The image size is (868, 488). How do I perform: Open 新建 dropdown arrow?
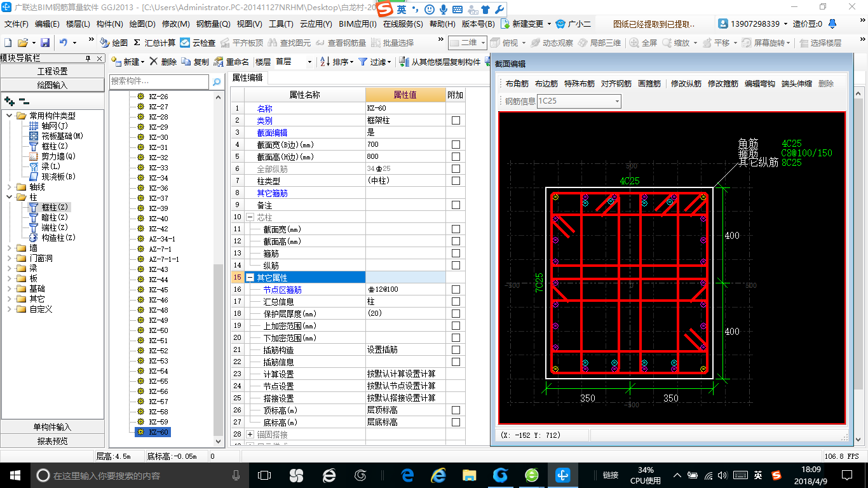click(x=142, y=62)
